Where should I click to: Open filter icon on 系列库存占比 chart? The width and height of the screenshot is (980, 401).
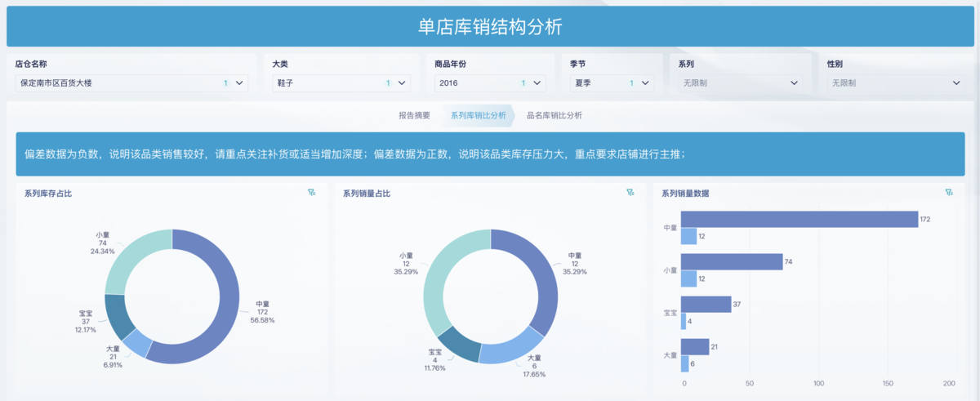311,193
